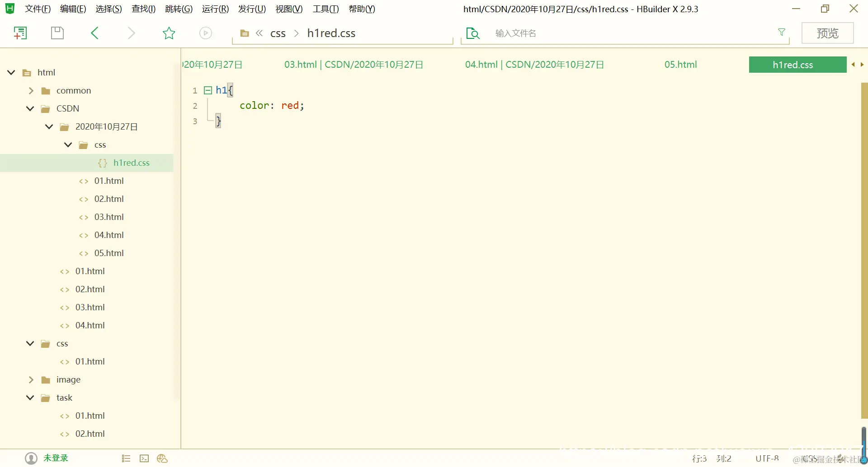Collapse the 2020年10月27日 folder
Screen dimensions: 868x467
pos(49,126)
